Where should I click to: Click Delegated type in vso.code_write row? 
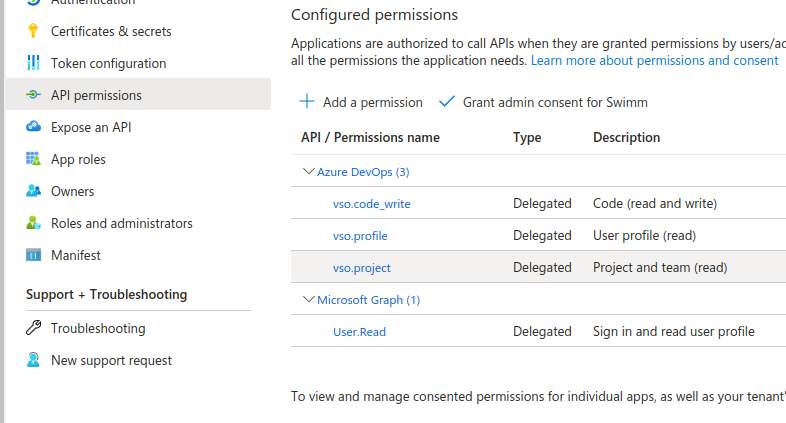[x=542, y=203]
